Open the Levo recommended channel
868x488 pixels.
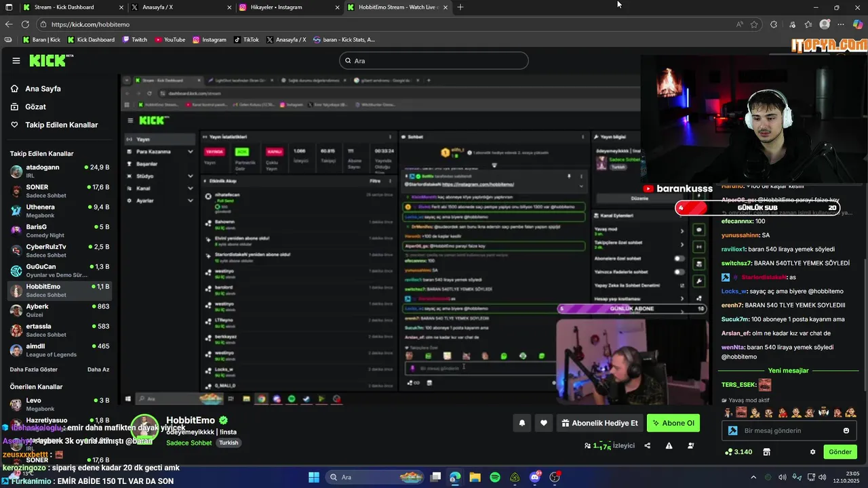60,404
